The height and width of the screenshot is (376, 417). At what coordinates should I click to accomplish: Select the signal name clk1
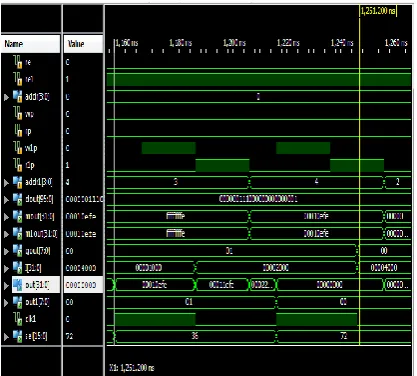click(30, 319)
